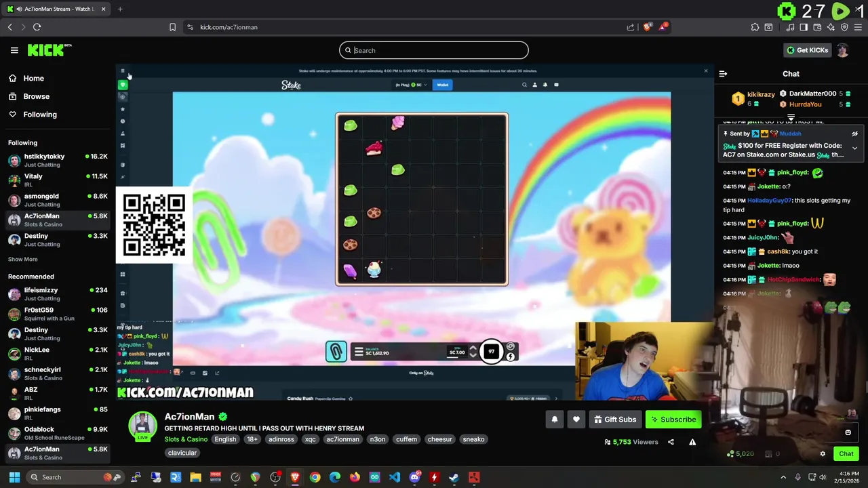The width and height of the screenshot is (868, 488).
Task: Expand the chat leaderboard chevron
Action: [x=791, y=118]
